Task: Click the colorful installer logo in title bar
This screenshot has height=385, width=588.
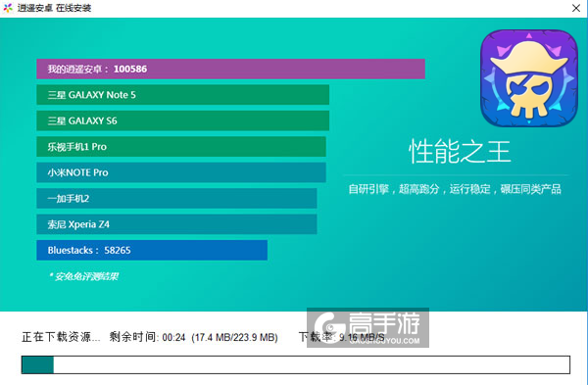Action: tap(8, 8)
